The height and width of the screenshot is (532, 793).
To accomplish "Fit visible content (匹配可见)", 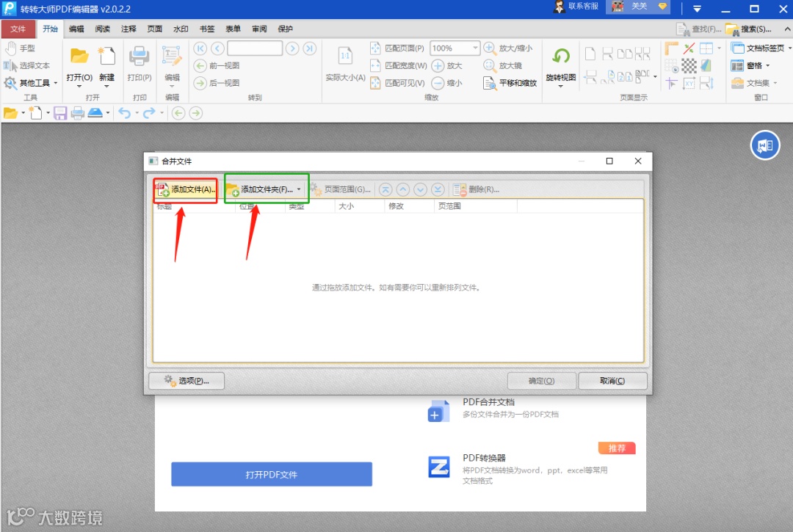I will tap(397, 83).
